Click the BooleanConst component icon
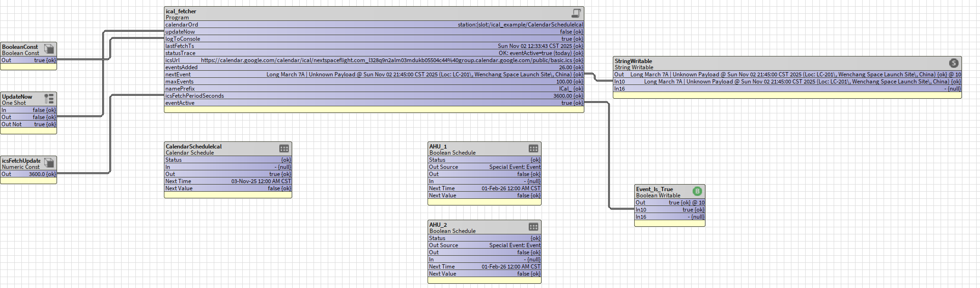Screen dimensions: 980x288 [48, 49]
